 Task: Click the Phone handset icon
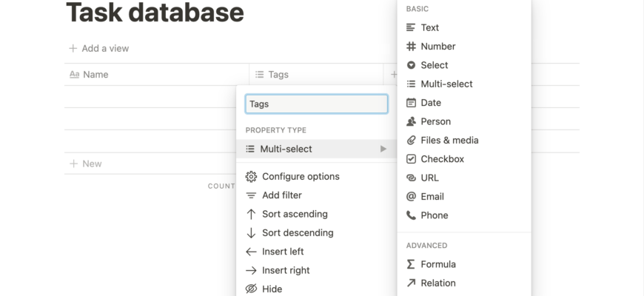click(x=411, y=215)
